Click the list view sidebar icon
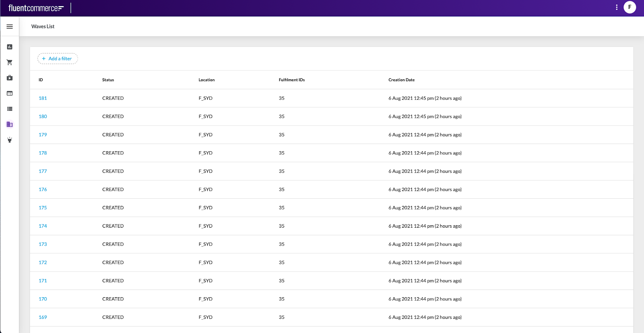The height and width of the screenshot is (333, 644). (x=10, y=109)
